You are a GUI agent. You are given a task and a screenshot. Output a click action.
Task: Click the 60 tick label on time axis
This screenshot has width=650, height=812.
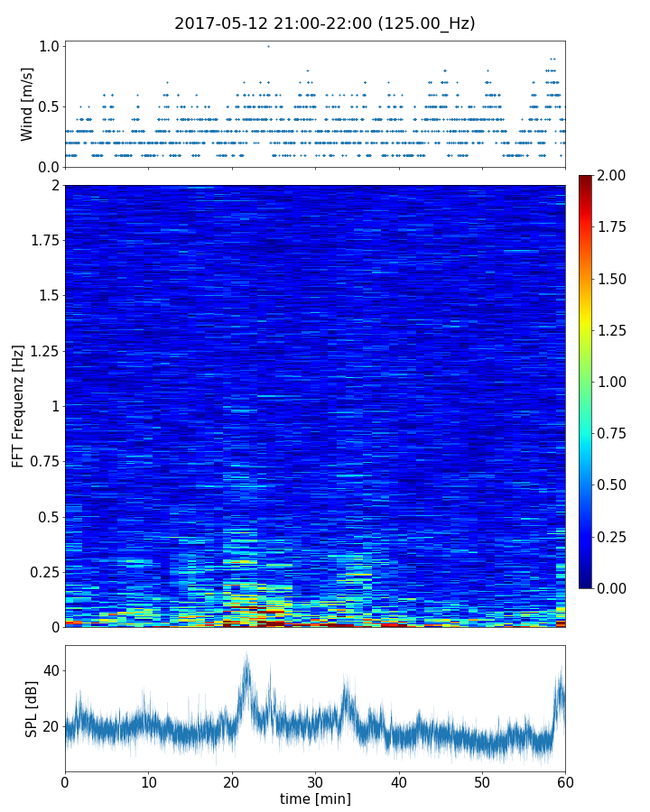pyautogui.click(x=565, y=780)
